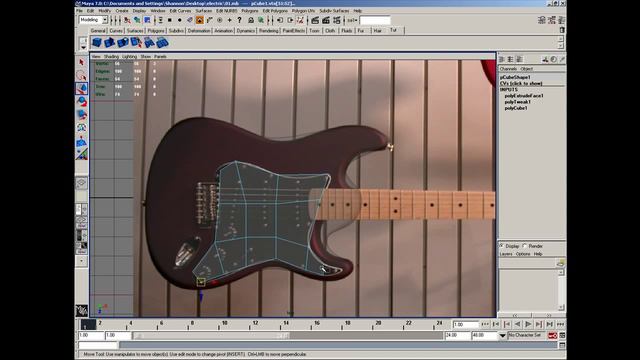
Task: Activate the Move tool in toolbox
Action: click(x=81, y=89)
